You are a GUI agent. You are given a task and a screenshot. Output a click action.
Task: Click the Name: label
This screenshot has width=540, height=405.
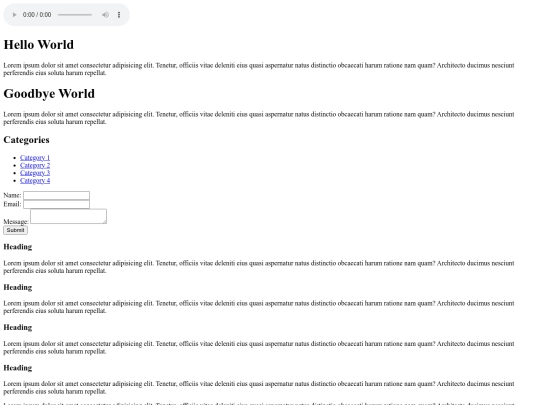point(12,195)
